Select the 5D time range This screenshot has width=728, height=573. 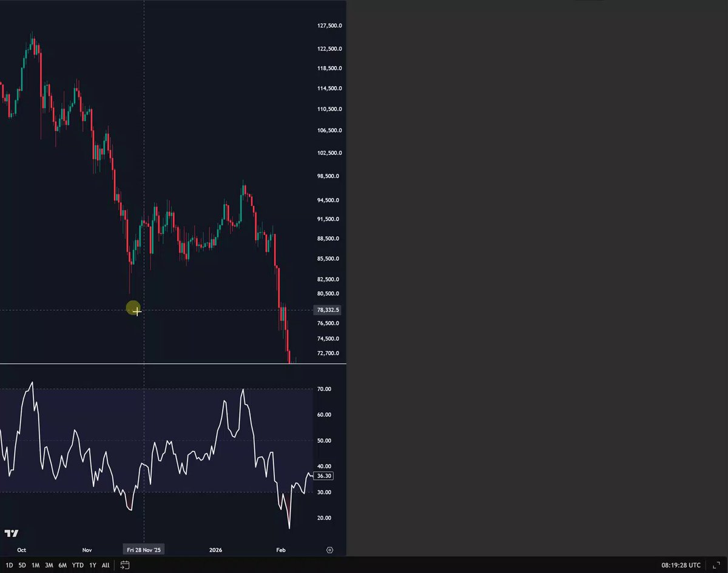22,565
